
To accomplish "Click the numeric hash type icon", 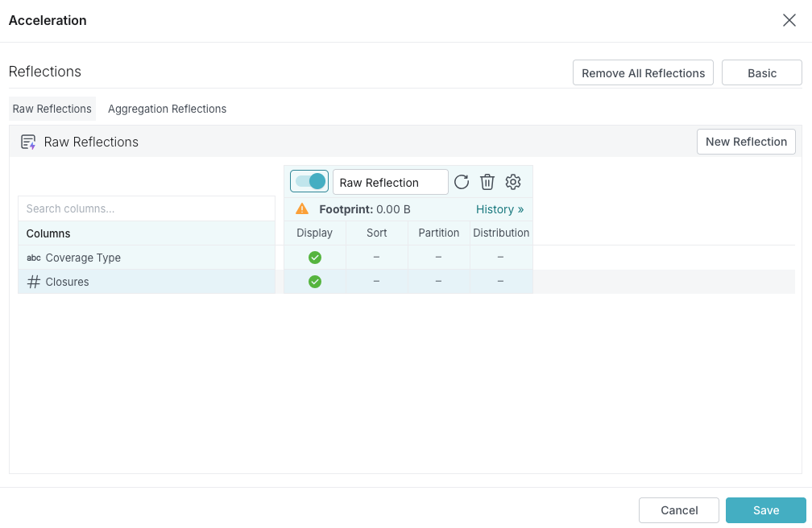I will point(34,282).
